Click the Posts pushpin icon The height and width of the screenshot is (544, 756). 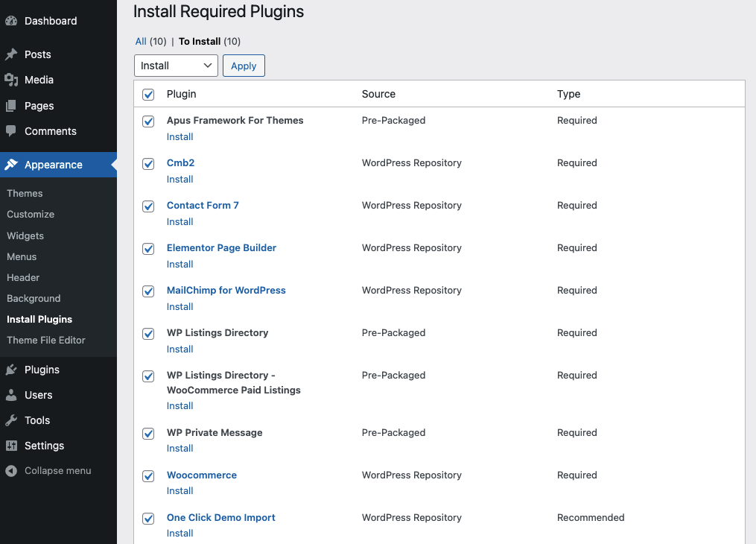[11, 54]
